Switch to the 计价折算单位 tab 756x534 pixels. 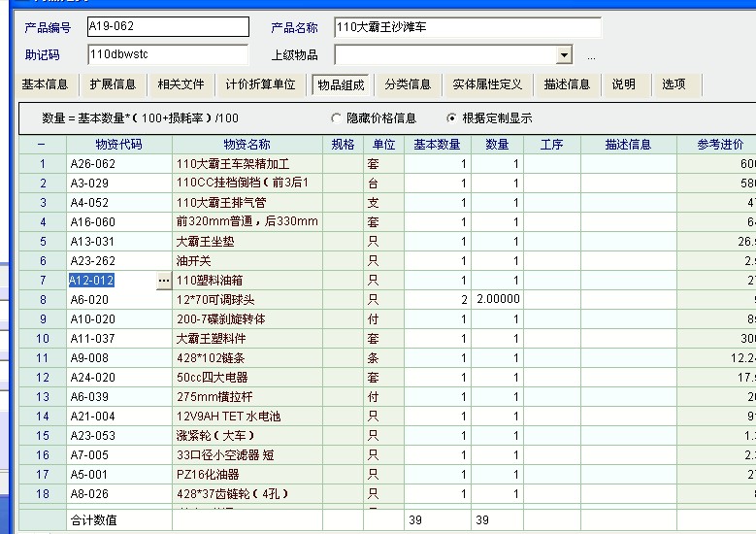260,84
